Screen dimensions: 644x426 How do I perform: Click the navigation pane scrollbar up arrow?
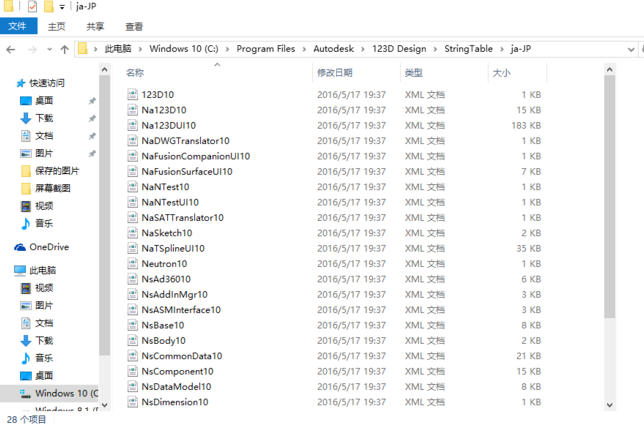pyautogui.click(x=104, y=70)
